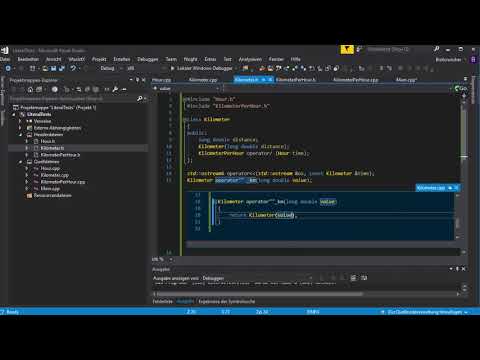Open the Analysieren menu

click(250, 59)
